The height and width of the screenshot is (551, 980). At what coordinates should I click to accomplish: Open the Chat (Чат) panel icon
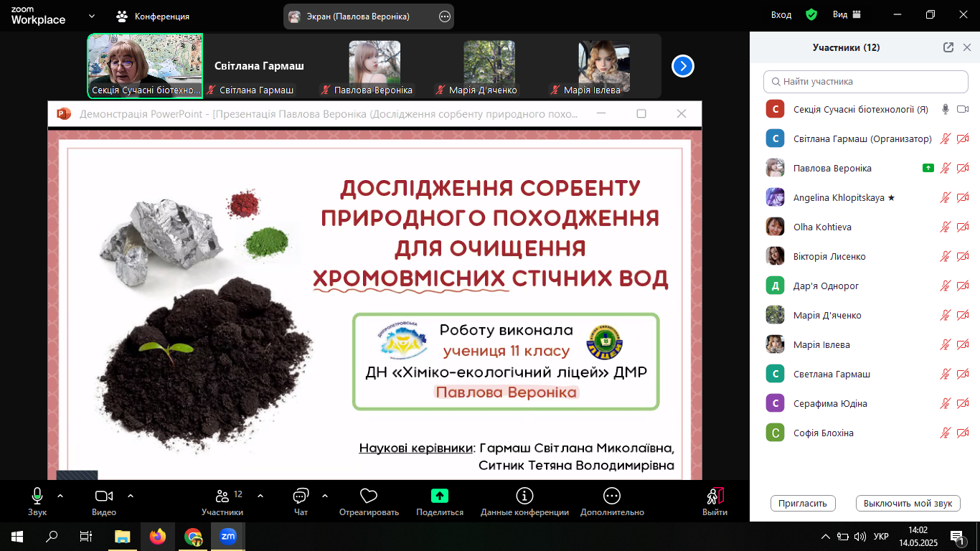pyautogui.click(x=301, y=496)
